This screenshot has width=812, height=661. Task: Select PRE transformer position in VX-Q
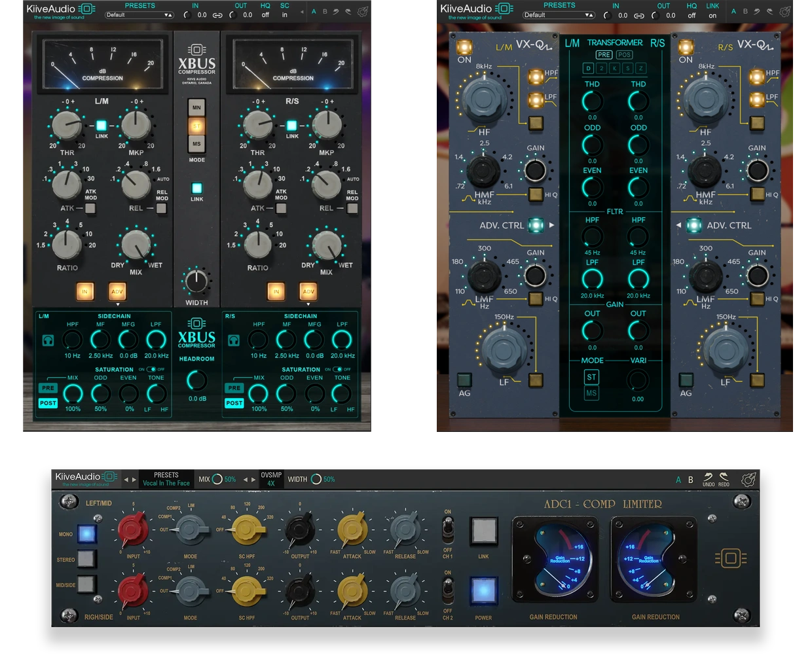pos(604,55)
